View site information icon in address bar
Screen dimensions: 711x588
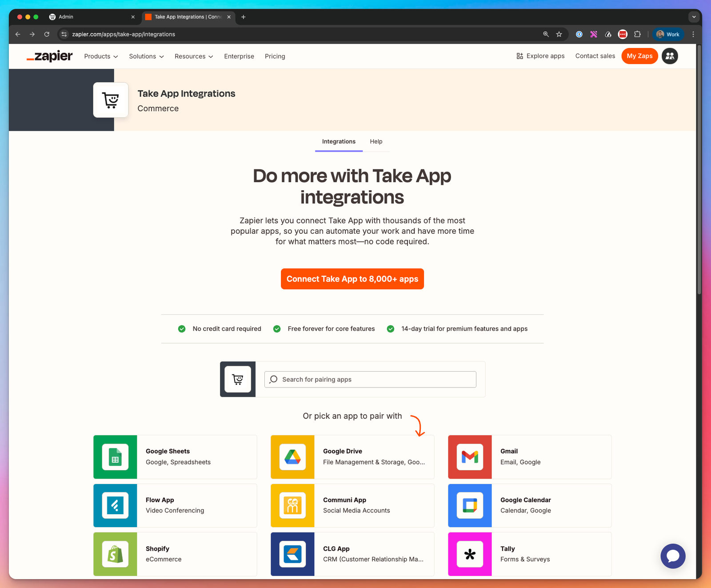pyautogui.click(x=64, y=34)
